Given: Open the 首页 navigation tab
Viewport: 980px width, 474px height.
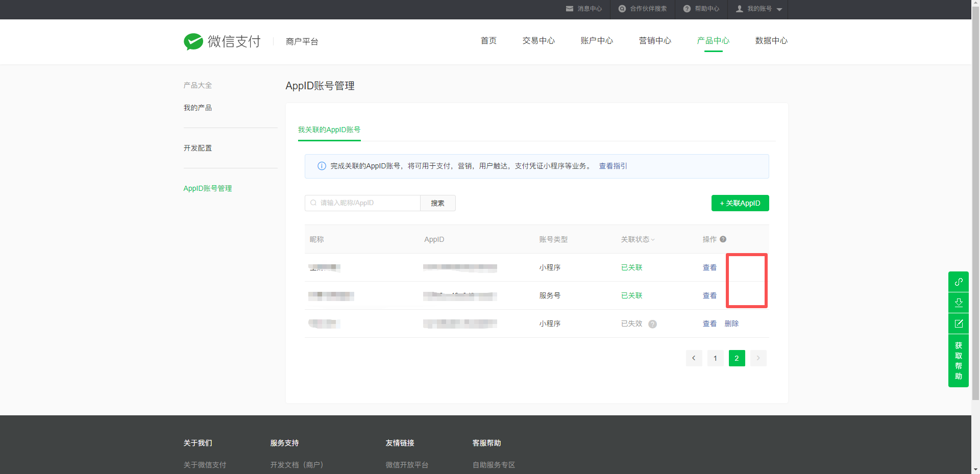Looking at the screenshot, I should point(488,41).
